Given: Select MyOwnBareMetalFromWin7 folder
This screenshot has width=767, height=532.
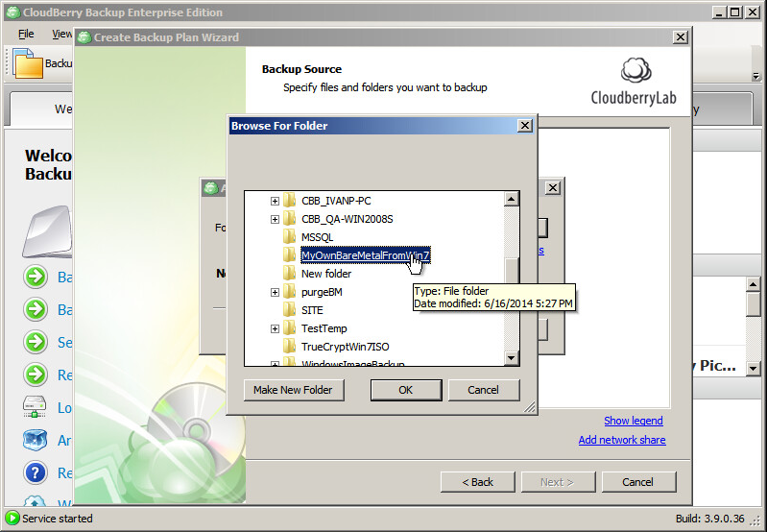Looking at the screenshot, I should pyautogui.click(x=366, y=255).
